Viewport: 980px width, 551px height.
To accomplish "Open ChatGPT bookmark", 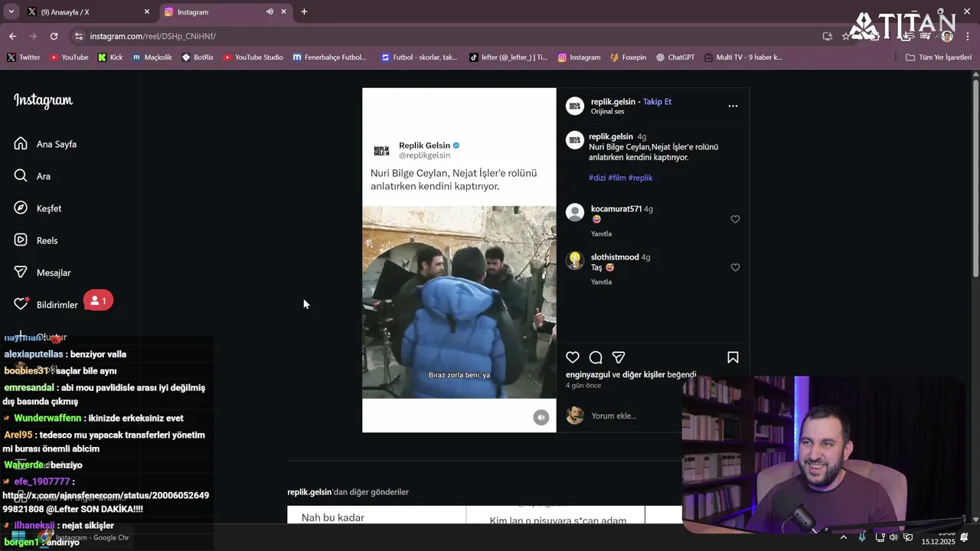I will (675, 57).
